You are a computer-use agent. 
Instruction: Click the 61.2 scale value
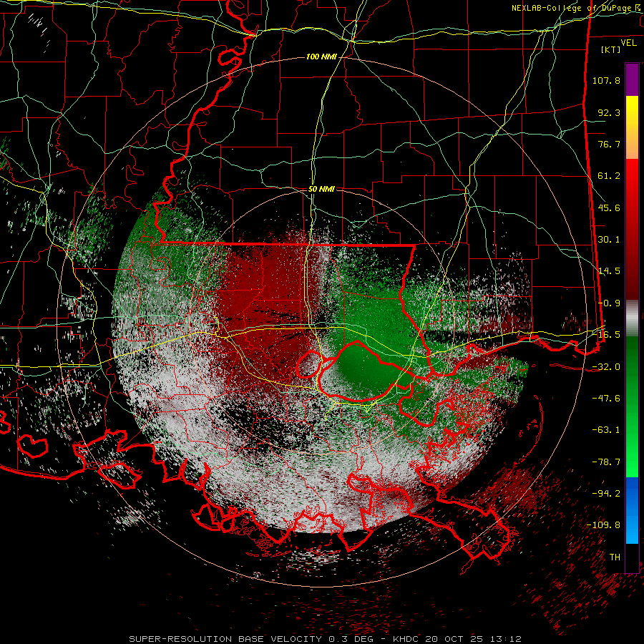point(609,176)
